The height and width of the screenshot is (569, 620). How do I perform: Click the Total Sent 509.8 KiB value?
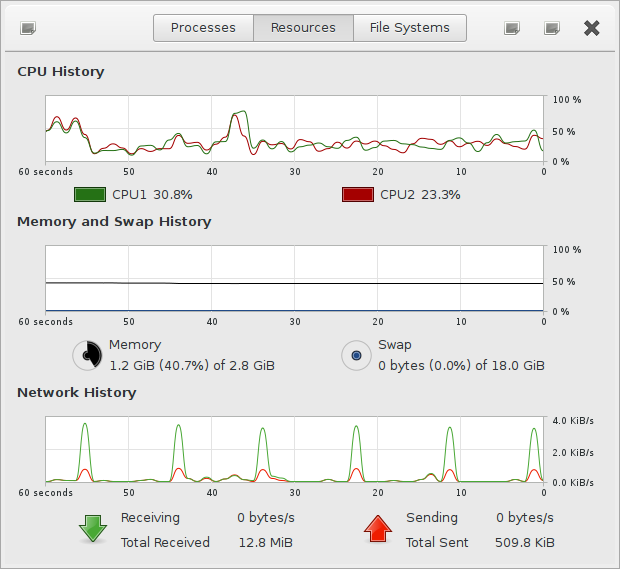[525, 543]
